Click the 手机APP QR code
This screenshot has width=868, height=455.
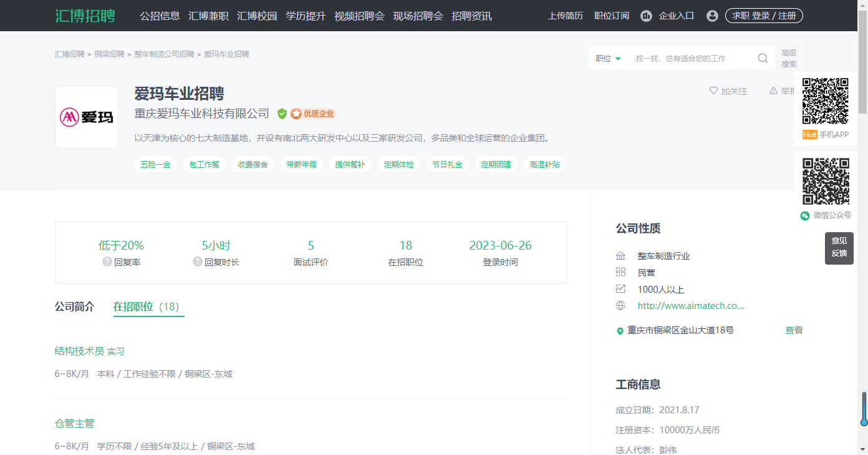tap(825, 101)
